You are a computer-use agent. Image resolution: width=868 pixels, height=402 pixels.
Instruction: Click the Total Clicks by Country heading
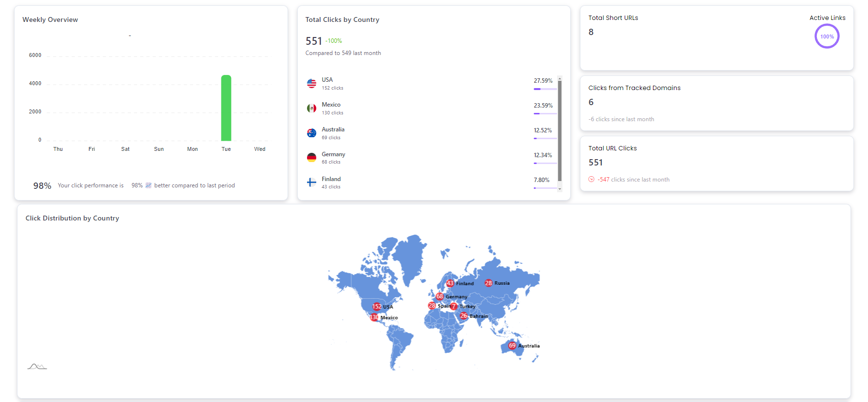(342, 19)
